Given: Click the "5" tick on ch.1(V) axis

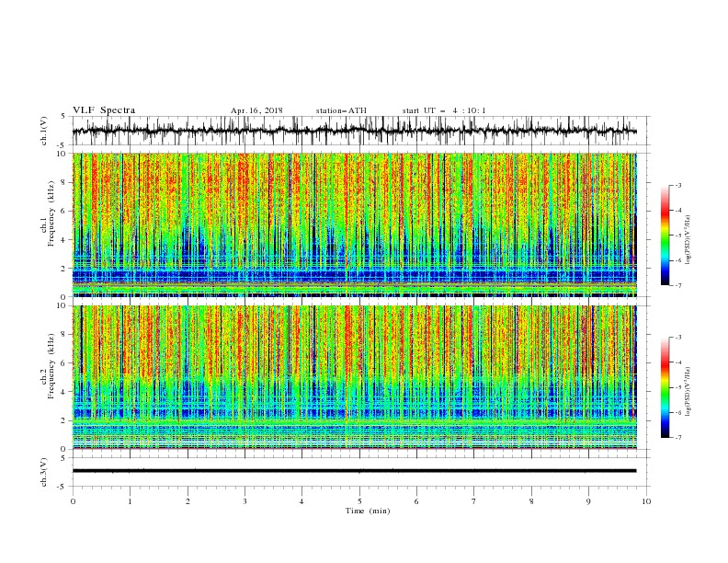Looking at the screenshot, I should [x=63, y=117].
